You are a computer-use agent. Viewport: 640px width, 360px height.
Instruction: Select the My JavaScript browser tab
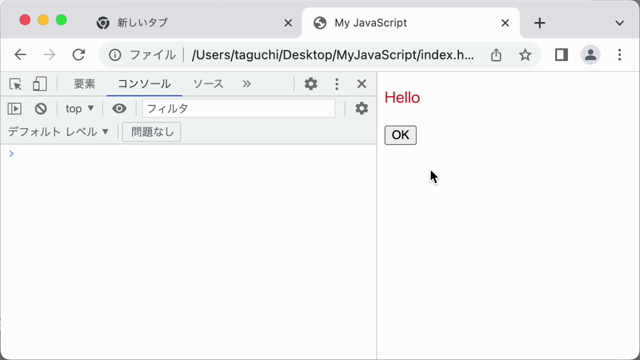411,23
